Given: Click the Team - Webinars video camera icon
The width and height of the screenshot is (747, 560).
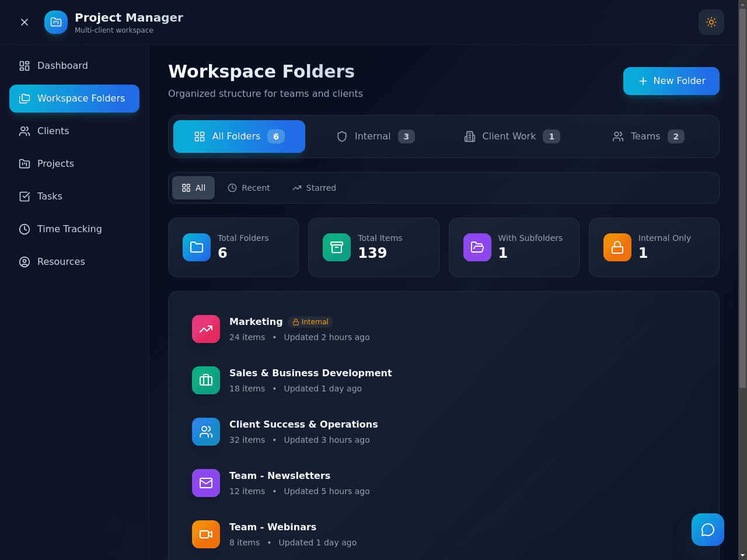Looking at the screenshot, I should pyautogui.click(x=206, y=534).
